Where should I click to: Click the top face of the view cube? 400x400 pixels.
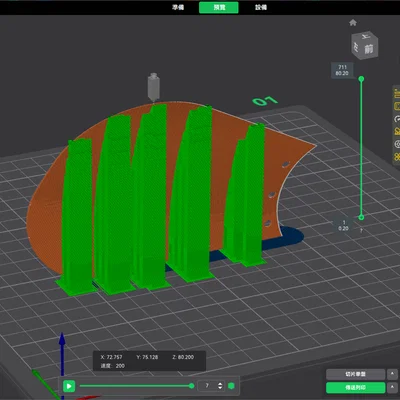pos(366,35)
